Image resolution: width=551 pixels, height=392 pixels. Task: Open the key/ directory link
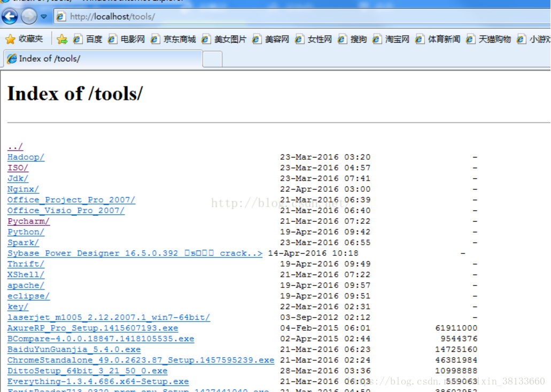pos(18,307)
